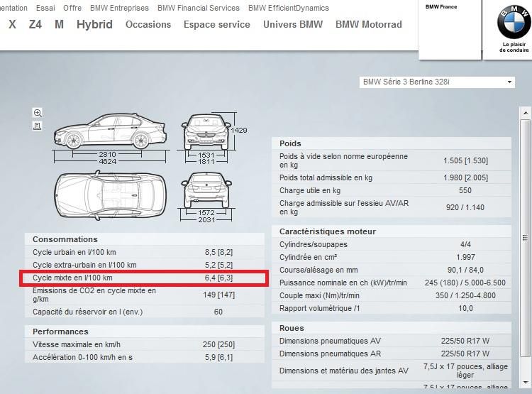Click the value 1.505 [1.530]
The width and height of the screenshot is (532, 394).
[465, 160]
